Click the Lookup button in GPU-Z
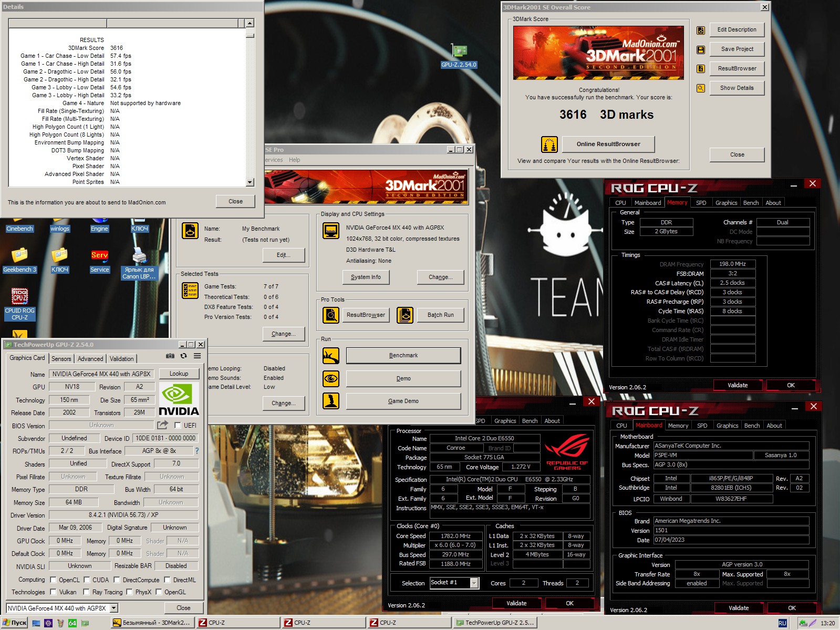Viewport: 840px width, 630px height. coord(179,374)
